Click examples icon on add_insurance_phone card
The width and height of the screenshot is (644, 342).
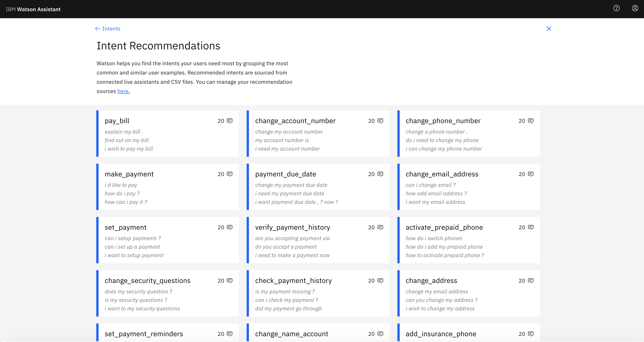pos(531,334)
